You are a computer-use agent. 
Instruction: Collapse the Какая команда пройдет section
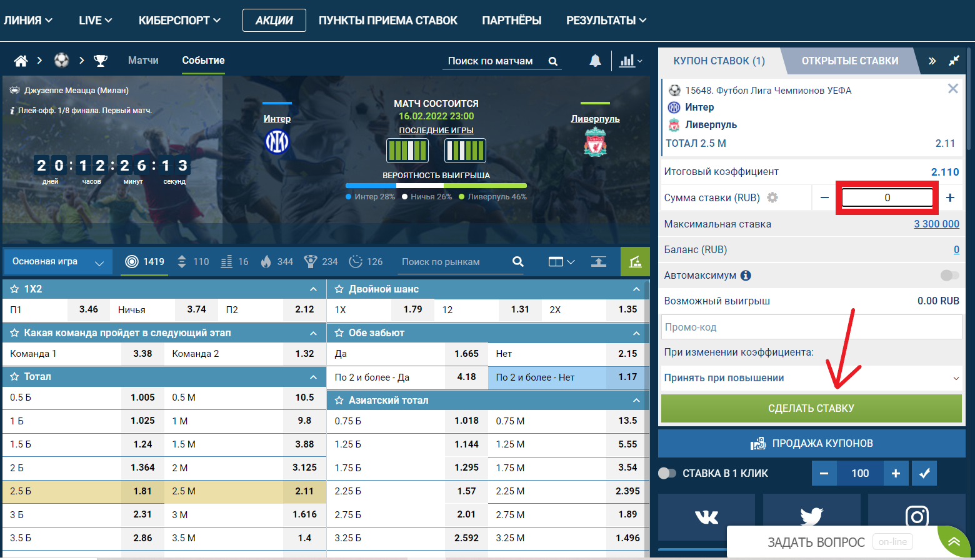(313, 333)
